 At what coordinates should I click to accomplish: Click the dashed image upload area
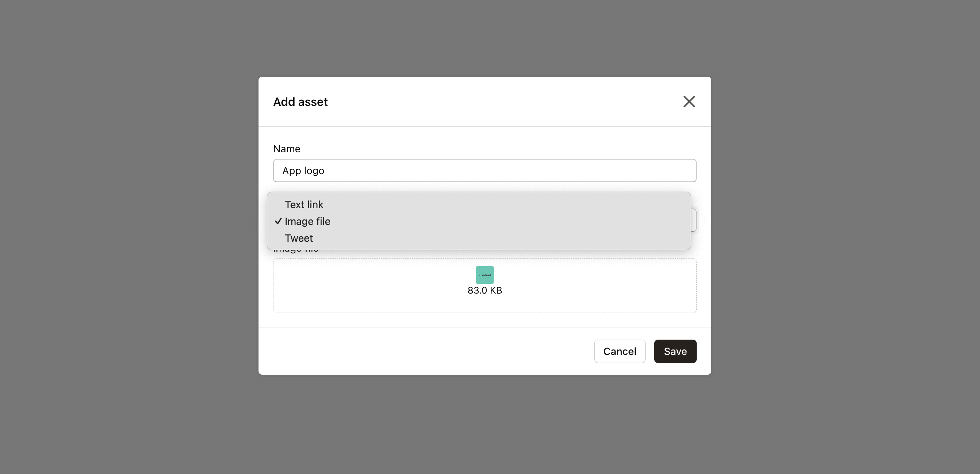pyautogui.click(x=484, y=285)
